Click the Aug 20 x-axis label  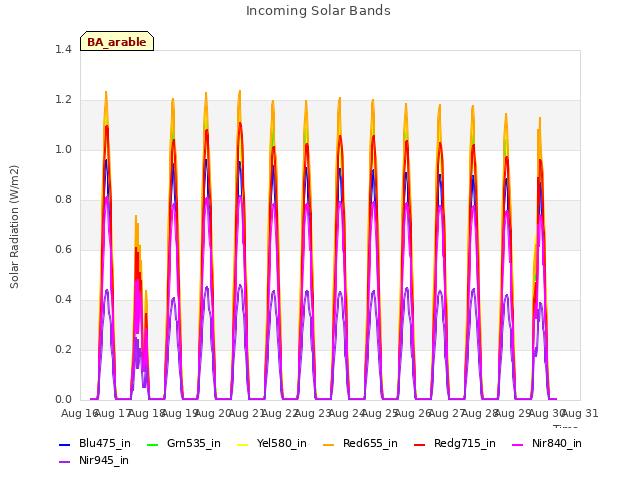(213, 414)
